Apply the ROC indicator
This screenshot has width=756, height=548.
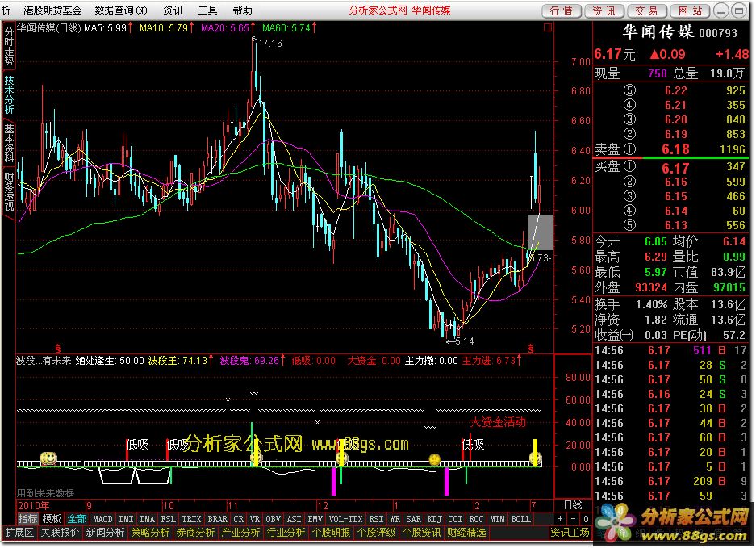[x=477, y=520]
